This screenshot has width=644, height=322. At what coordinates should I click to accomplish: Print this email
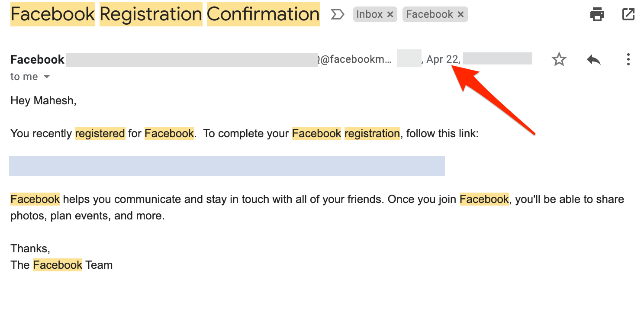[597, 15]
